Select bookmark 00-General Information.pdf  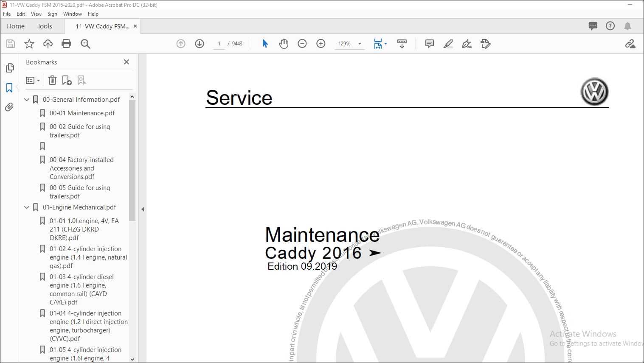tap(81, 100)
